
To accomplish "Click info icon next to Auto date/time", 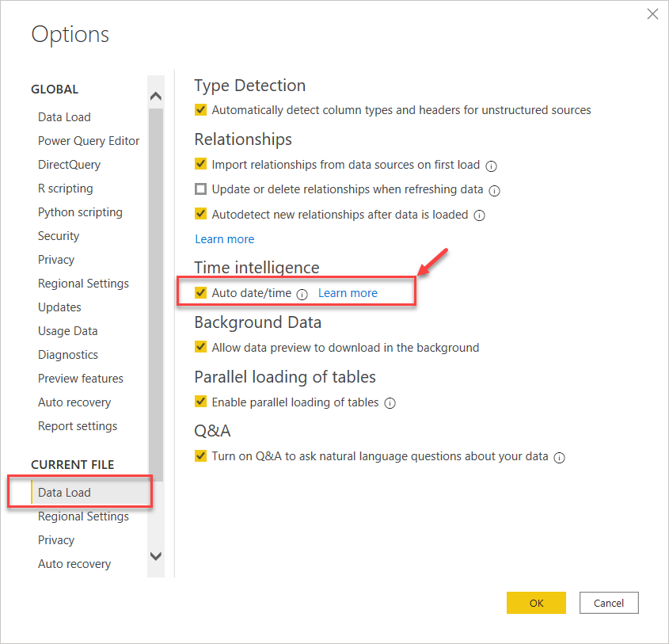I will (x=302, y=294).
